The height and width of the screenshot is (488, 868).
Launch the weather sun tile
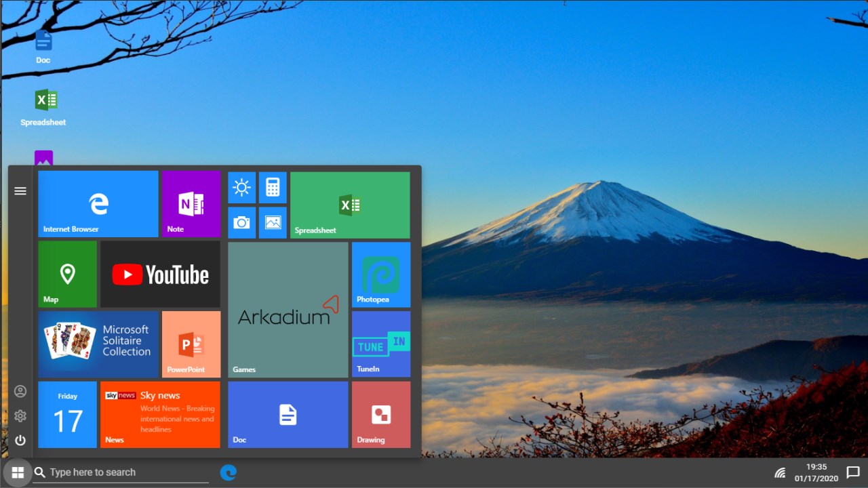coord(242,188)
